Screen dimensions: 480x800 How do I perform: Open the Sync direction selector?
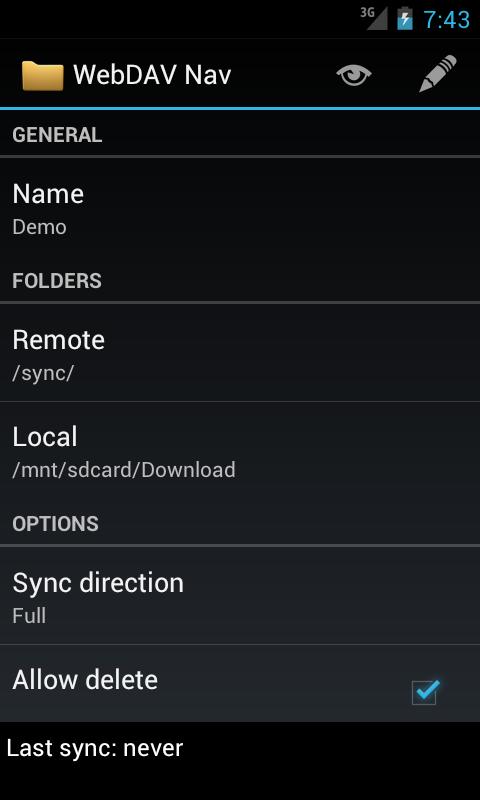point(240,595)
